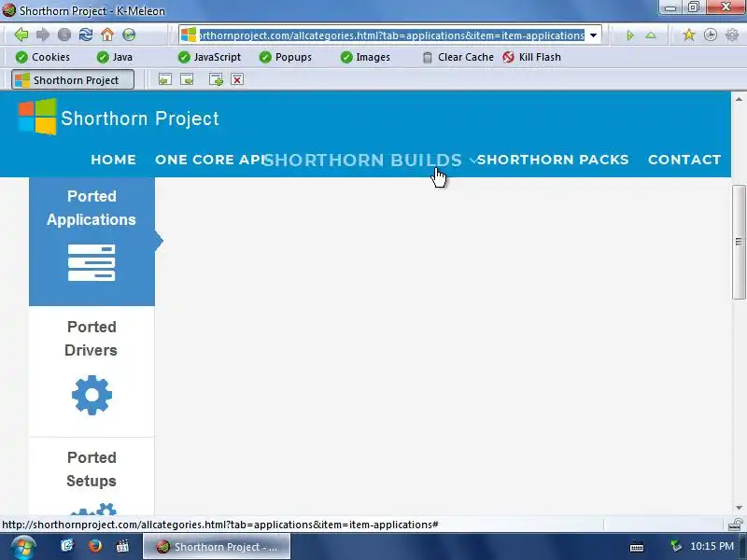Screen dimensions: 747x560
Task: Expand the address bar URL history dropdown
Action: coord(593,35)
